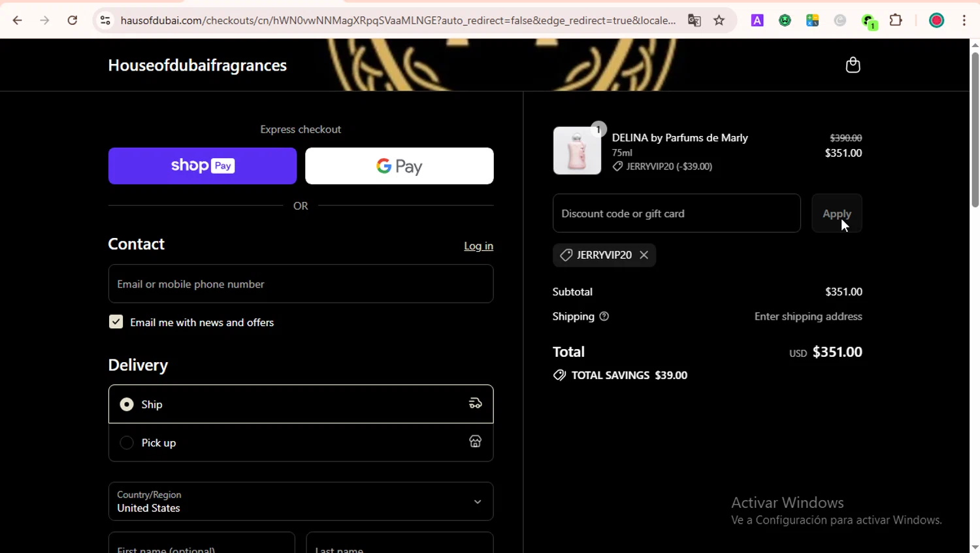Open the colorful grid extension icon
Viewport: 980px width, 553px height.
click(x=813, y=20)
